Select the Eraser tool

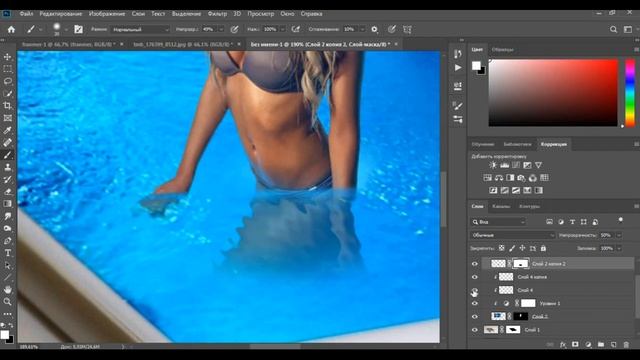coord(7,191)
